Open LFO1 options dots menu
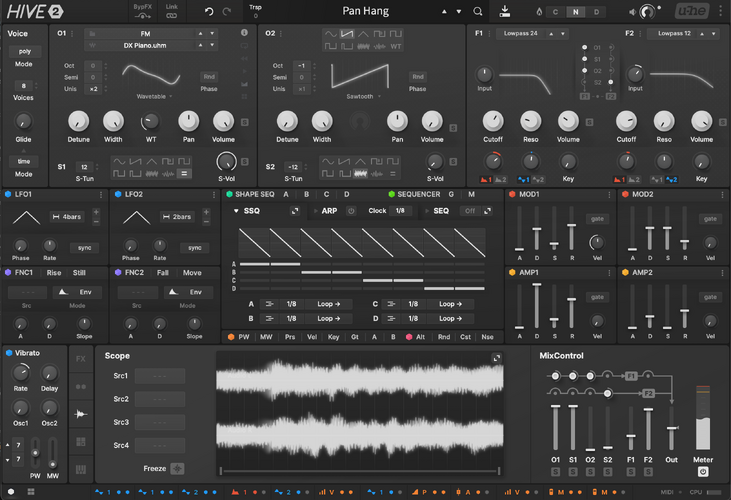This screenshot has width=731, height=500. [101, 194]
